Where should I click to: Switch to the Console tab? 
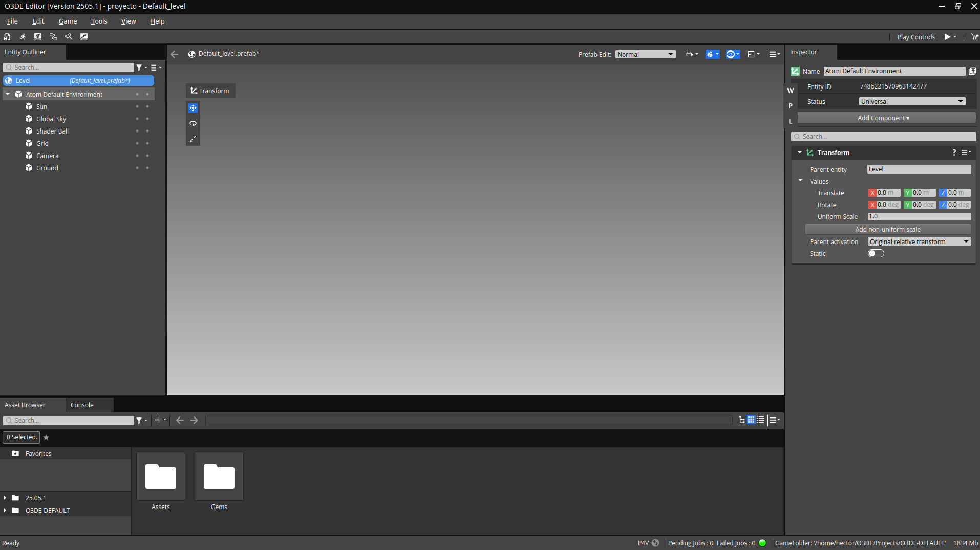[x=82, y=405]
